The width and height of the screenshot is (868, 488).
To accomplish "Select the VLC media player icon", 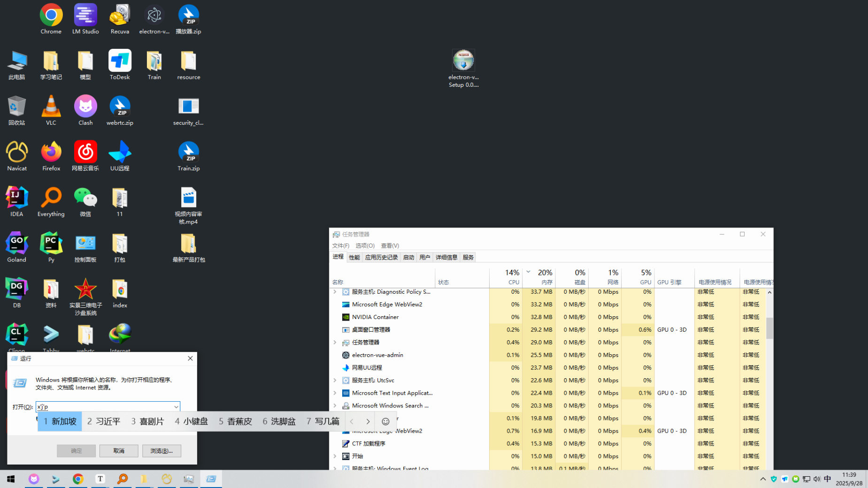I will (x=51, y=110).
